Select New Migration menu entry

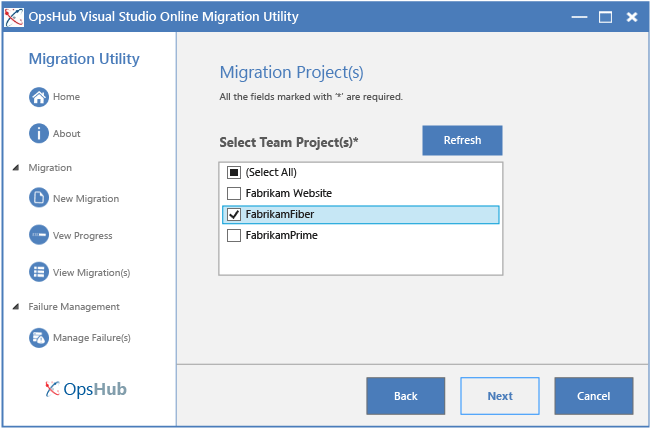coord(86,199)
